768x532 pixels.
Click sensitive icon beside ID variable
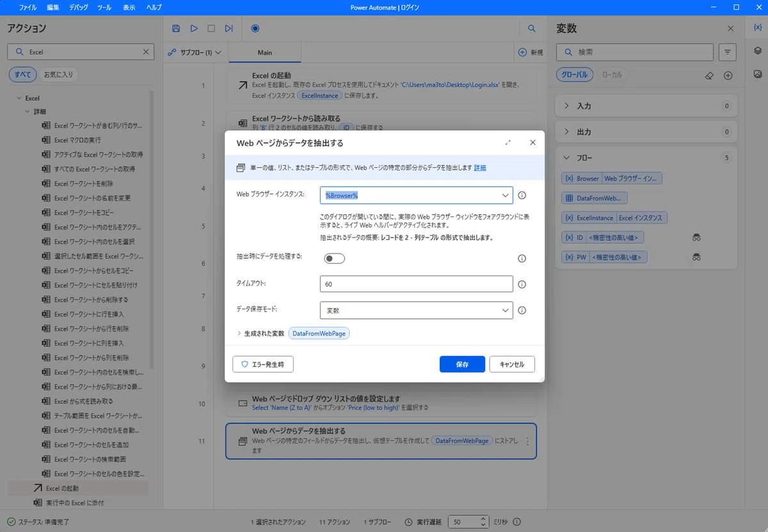point(696,238)
